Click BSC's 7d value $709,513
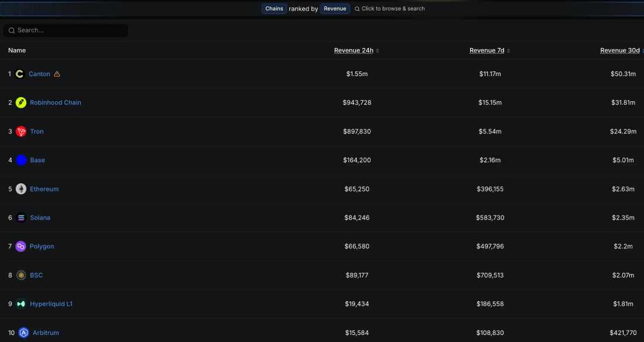This screenshot has width=644, height=342. click(490, 275)
